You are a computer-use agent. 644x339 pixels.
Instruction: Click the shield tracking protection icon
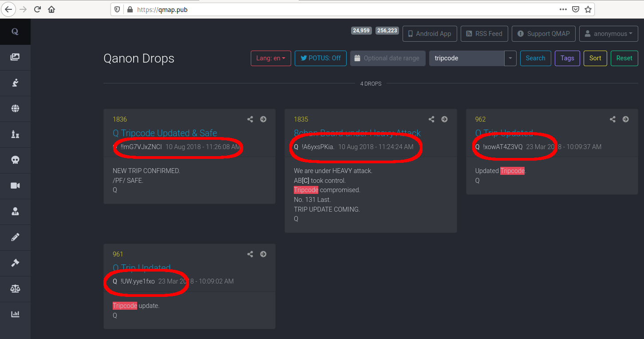[x=117, y=9]
